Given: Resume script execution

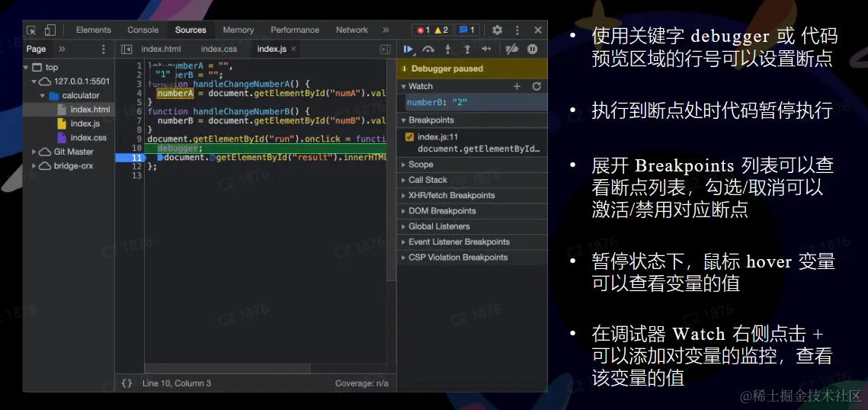Looking at the screenshot, I should 408,50.
